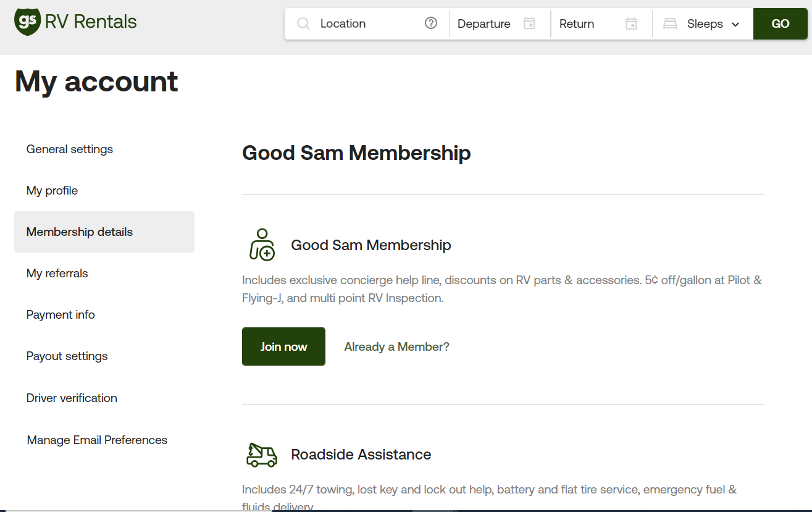Open General settings in the sidebar
Image resolution: width=812 pixels, height=512 pixels.
tap(70, 149)
